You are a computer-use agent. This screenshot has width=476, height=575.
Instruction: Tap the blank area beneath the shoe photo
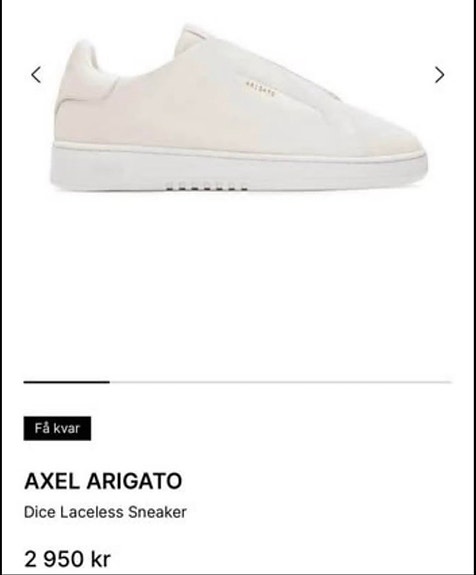pos(238,286)
